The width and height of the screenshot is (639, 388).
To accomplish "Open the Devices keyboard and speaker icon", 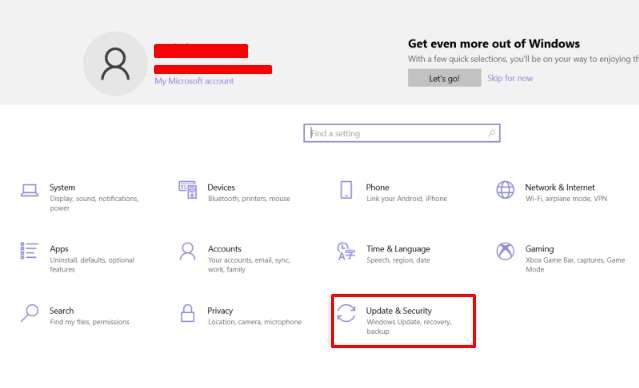I will [187, 190].
